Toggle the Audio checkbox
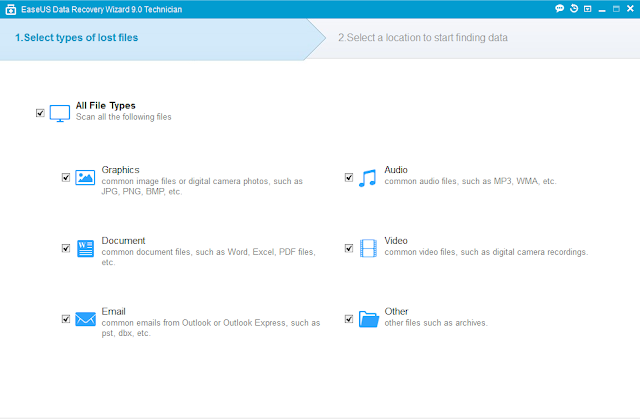640x419 pixels. click(349, 177)
